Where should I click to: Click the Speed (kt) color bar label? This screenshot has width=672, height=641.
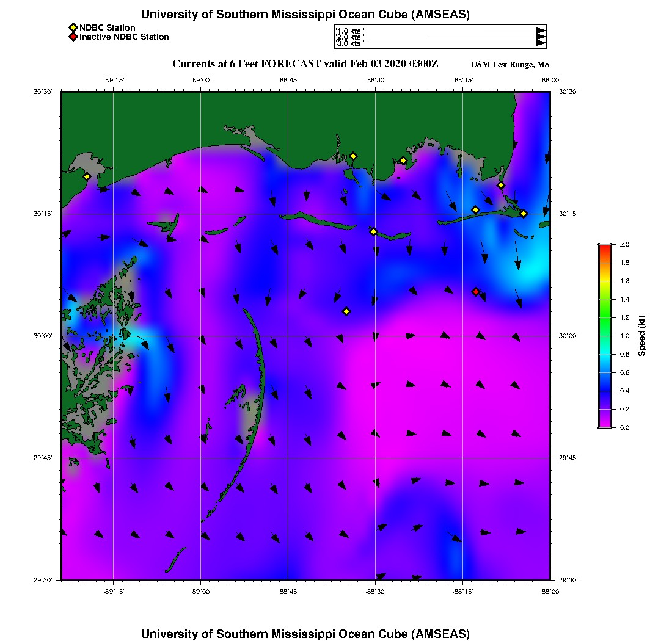tap(642, 336)
